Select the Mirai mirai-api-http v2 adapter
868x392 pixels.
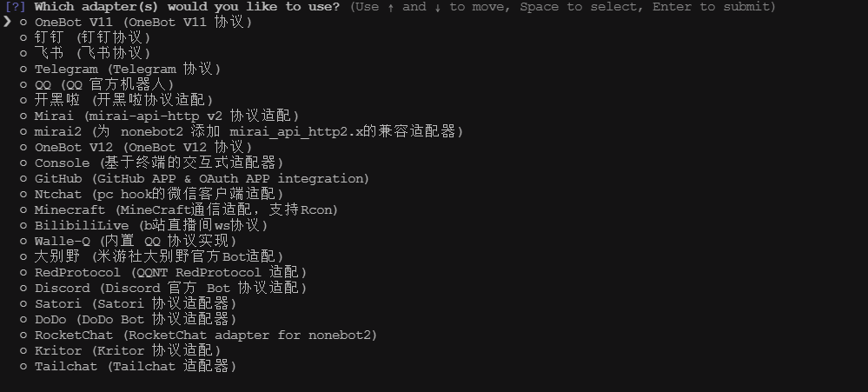[x=159, y=116]
